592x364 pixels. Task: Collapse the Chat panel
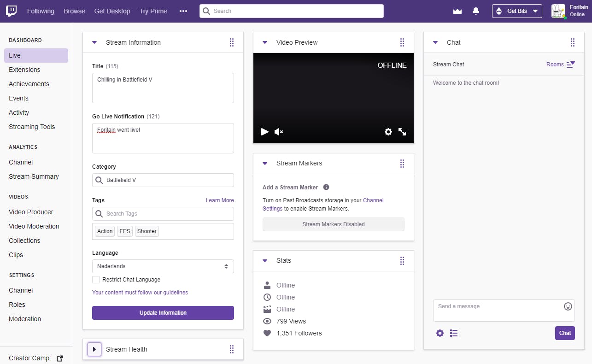(435, 42)
